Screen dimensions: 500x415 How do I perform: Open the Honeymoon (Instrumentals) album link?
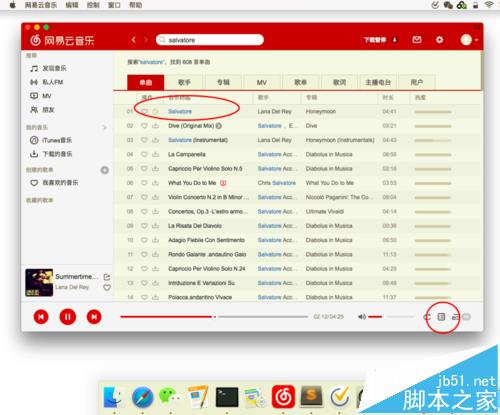pyautogui.click(x=340, y=140)
